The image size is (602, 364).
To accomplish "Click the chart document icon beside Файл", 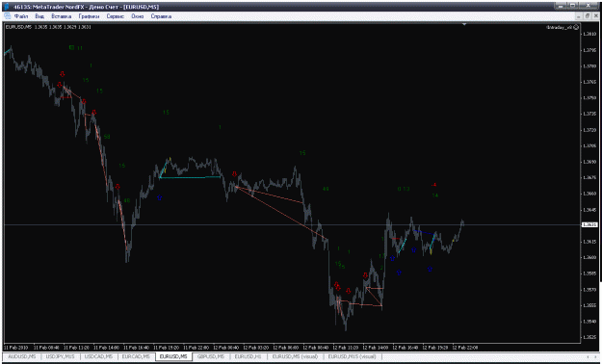I will (x=8, y=16).
